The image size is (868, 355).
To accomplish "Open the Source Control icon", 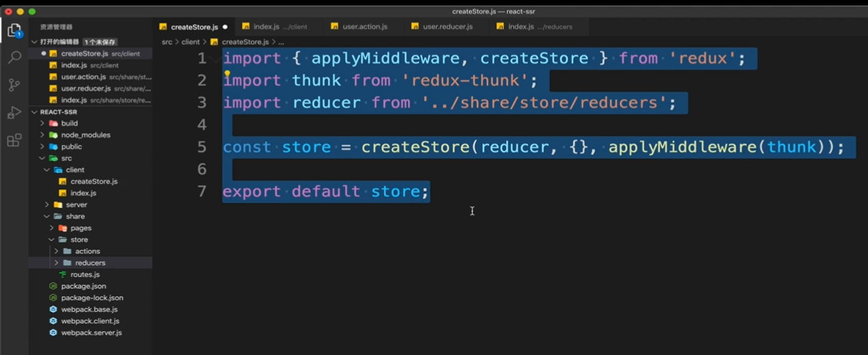I will [x=14, y=85].
